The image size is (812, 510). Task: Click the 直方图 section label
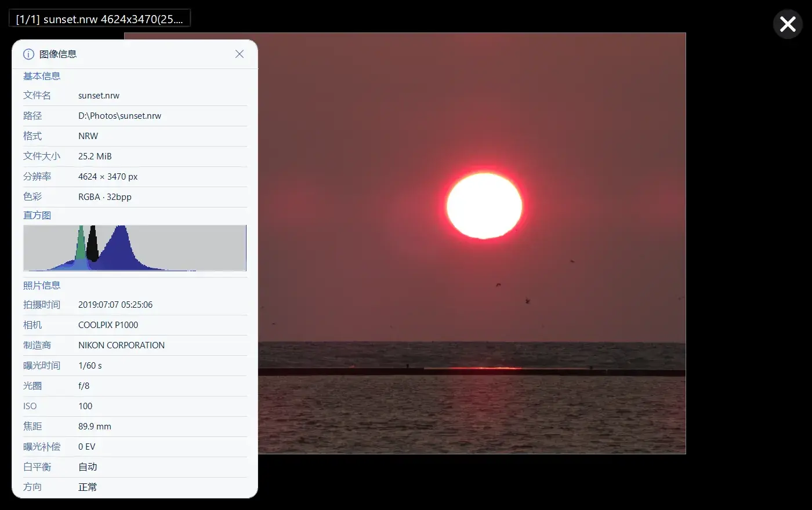37,215
